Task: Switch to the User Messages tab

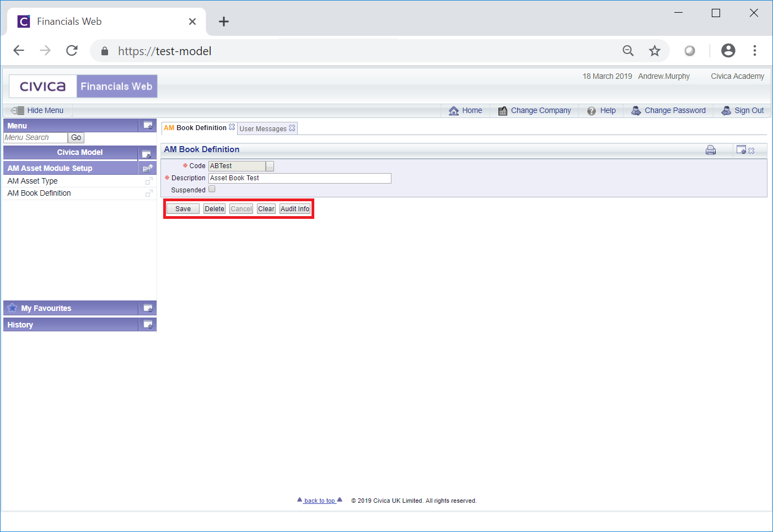Action: coord(263,128)
